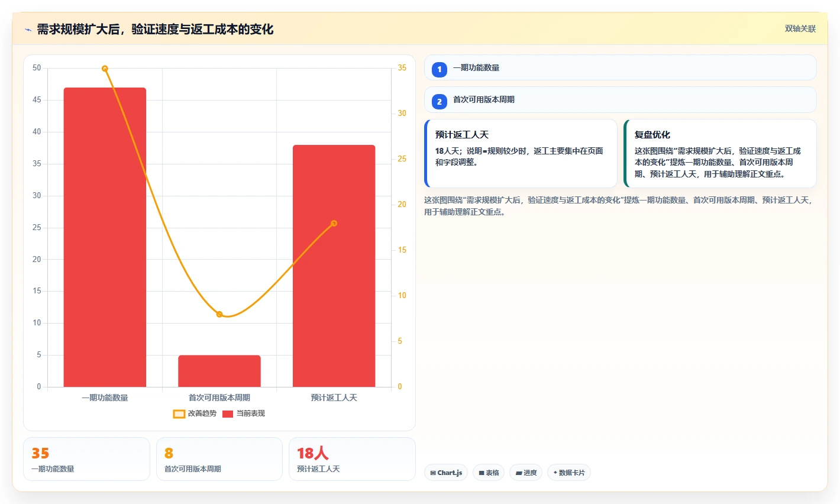The image size is (840, 504).
Task: Click the line point on 预计返工人天 bar
Action: pyautogui.click(x=334, y=223)
